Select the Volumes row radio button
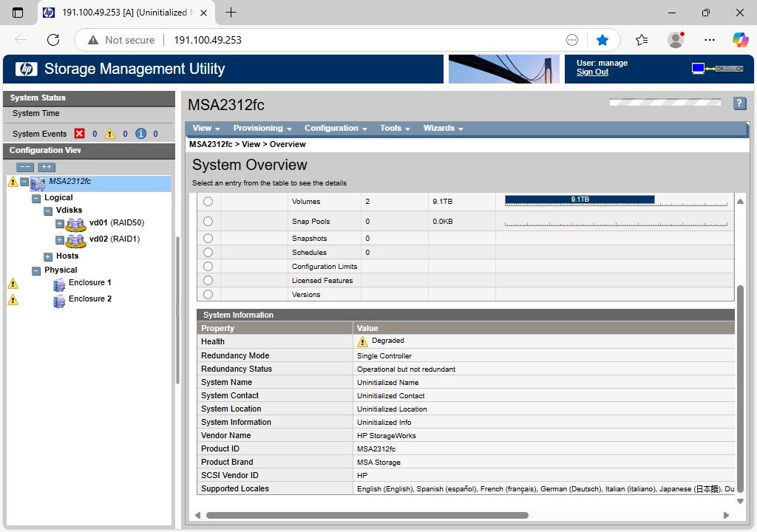This screenshot has height=532, width=757. [x=208, y=201]
